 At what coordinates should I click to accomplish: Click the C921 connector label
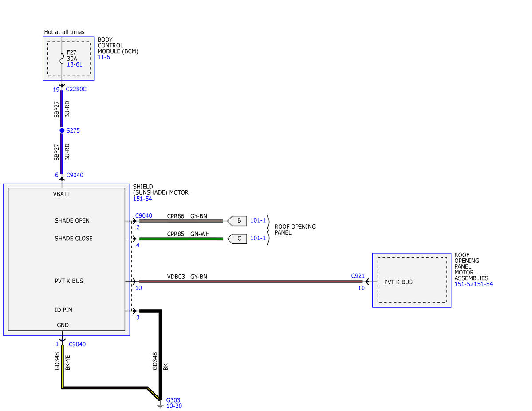click(x=358, y=276)
